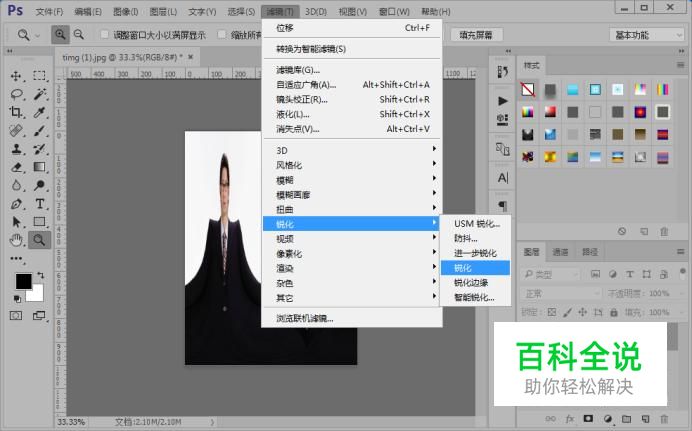Choose USM 锐化 from submenu
The image size is (692, 431).
pos(476,224)
